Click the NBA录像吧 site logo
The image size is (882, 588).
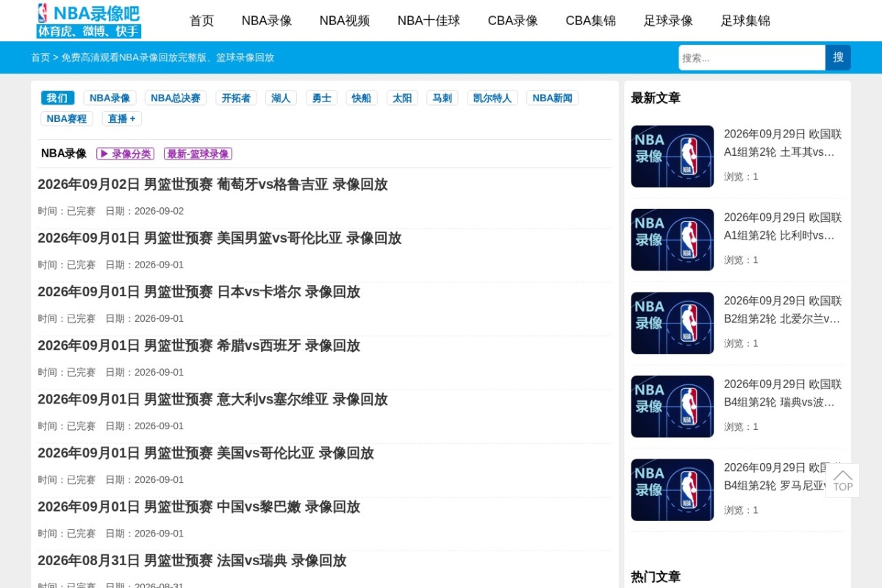click(x=88, y=21)
